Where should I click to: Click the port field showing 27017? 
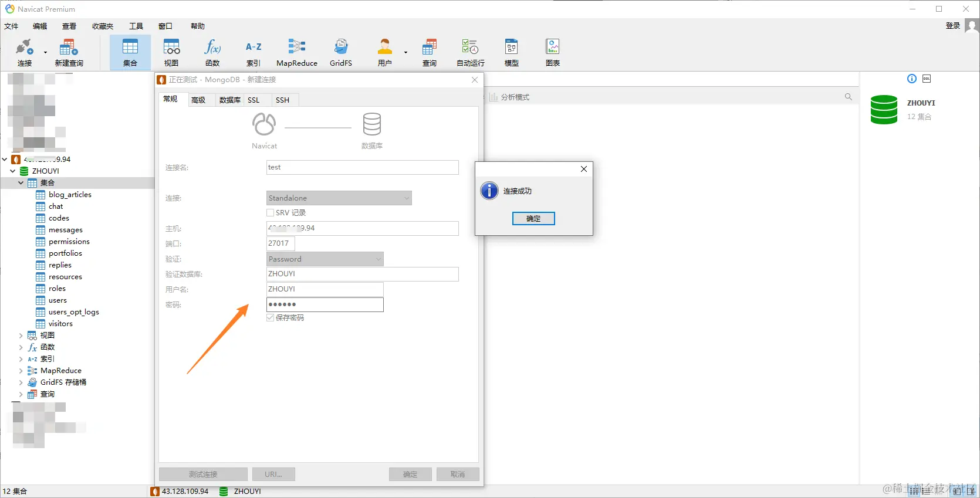point(281,243)
